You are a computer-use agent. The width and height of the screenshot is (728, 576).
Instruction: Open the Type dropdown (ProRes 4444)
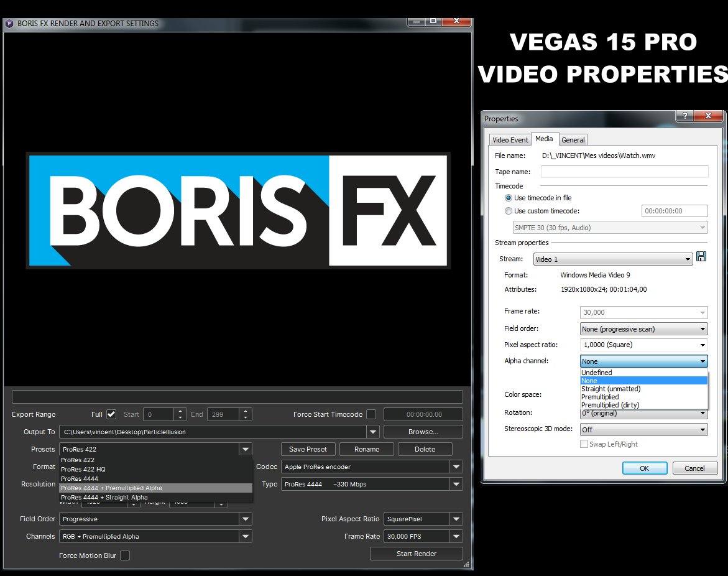click(456, 484)
